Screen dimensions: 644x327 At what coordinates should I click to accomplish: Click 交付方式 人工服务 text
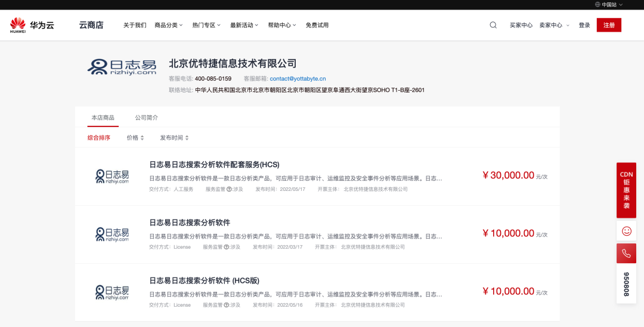tap(171, 189)
